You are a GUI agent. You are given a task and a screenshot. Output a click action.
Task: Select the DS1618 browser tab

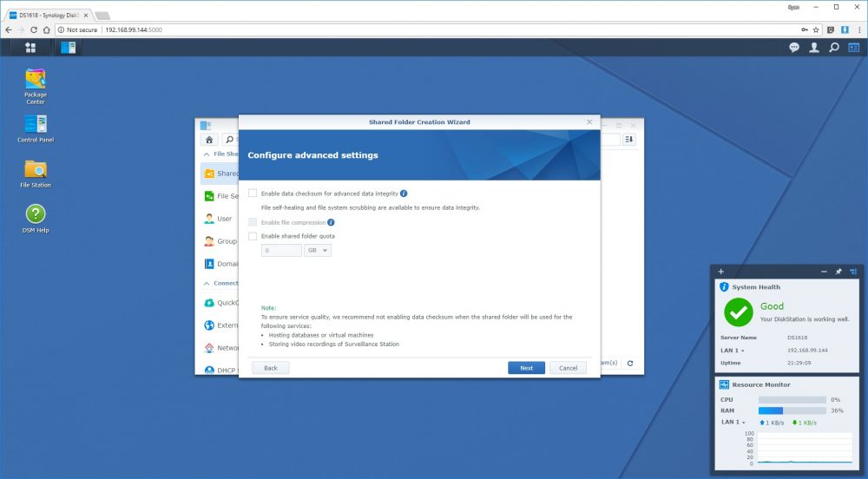coord(49,15)
